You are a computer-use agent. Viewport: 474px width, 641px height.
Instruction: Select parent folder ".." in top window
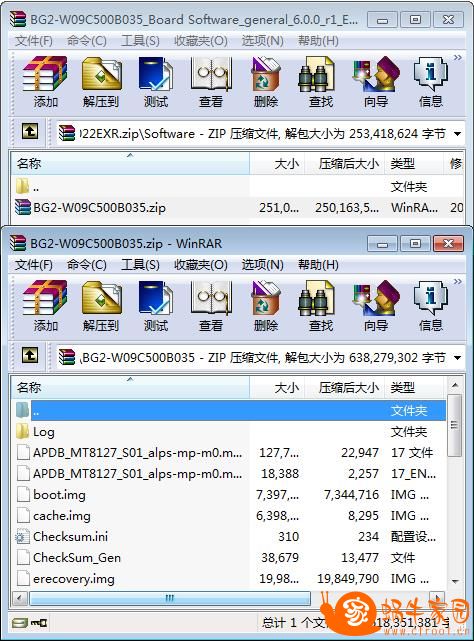click(x=237, y=187)
